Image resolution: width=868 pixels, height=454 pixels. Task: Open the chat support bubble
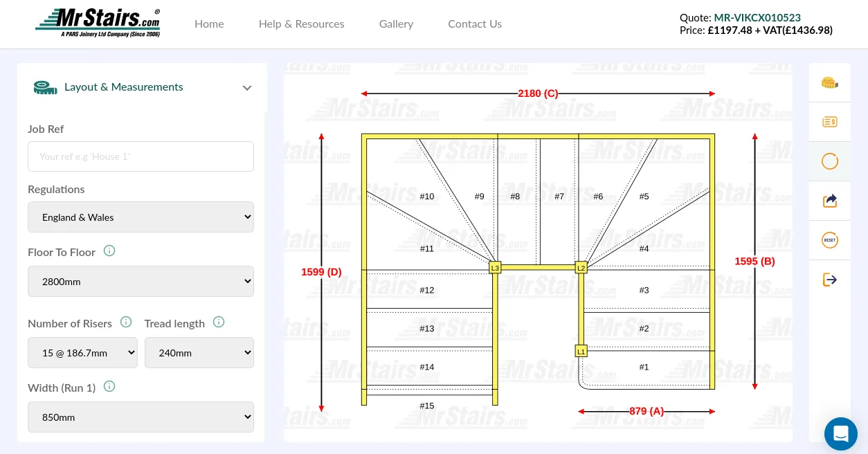(x=840, y=434)
